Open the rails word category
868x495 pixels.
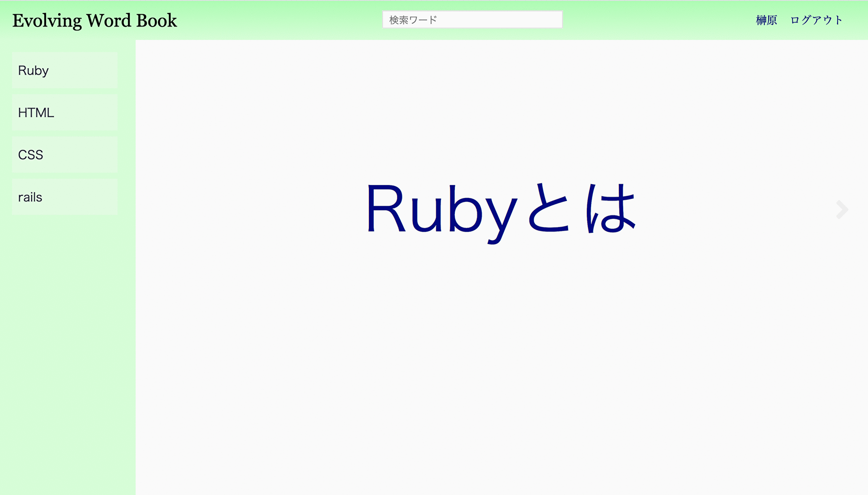click(64, 196)
